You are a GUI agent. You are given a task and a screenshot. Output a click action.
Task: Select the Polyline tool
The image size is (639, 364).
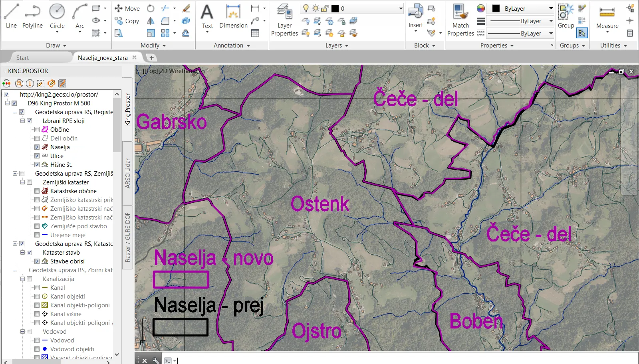(32, 16)
